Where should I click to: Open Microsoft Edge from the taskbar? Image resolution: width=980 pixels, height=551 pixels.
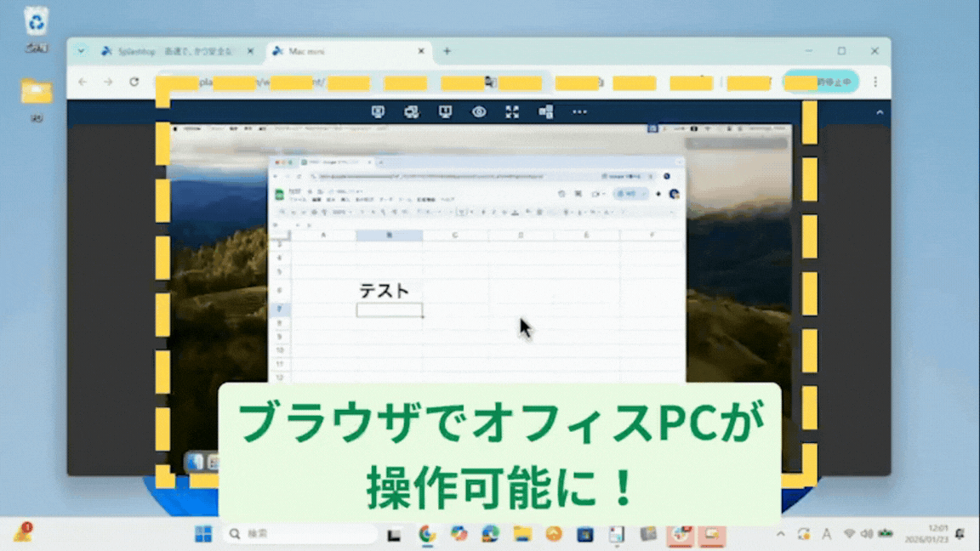489,536
